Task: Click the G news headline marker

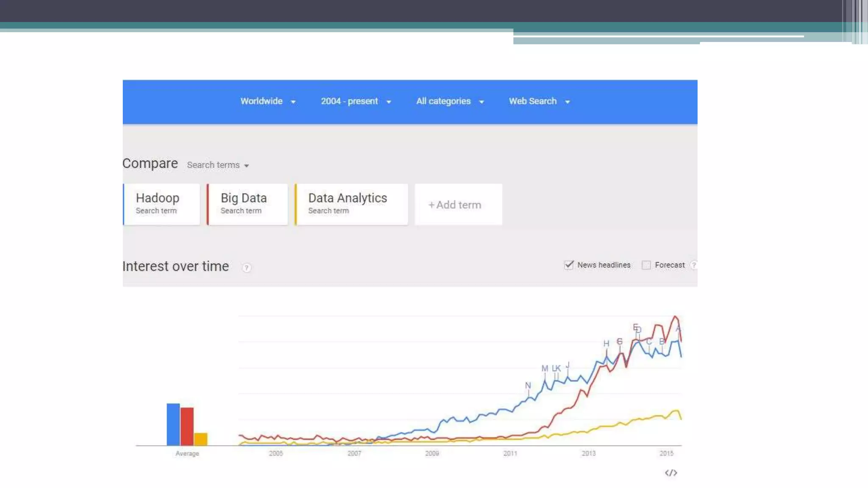Action: click(x=620, y=341)
